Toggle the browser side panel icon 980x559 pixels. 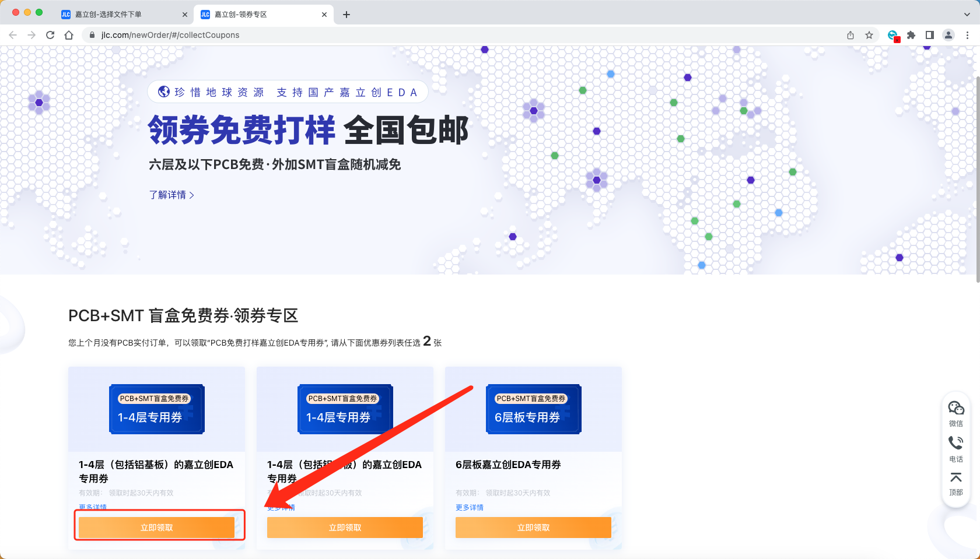pos(930,35)
